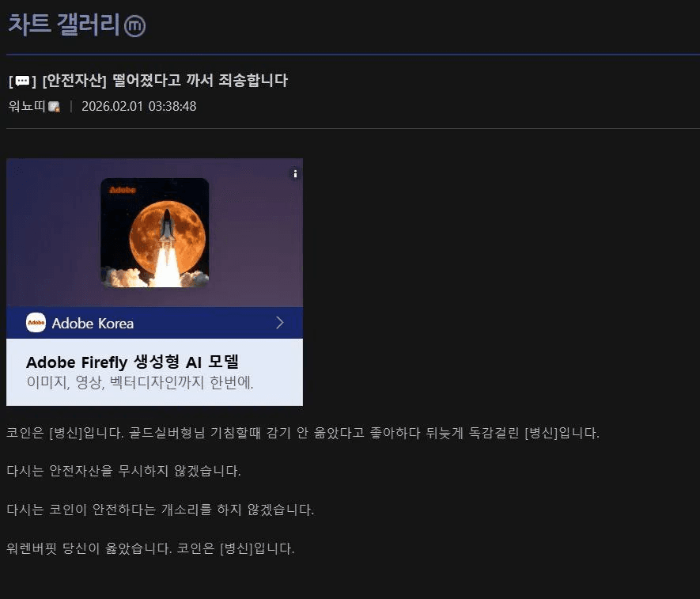The height and width of the screenshot is (599, 700).
Task: Open the 차트 갤러리 gallery title link
Action: click(x=64, y=24)
